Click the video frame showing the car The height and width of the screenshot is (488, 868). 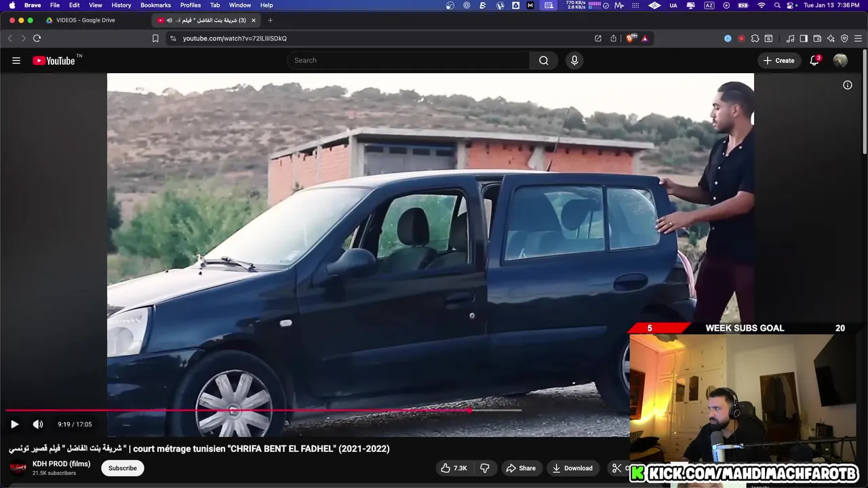431,255
